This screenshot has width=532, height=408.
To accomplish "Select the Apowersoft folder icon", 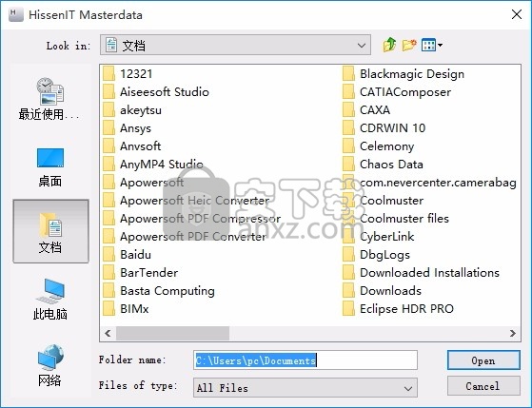I will pos(108,182).
